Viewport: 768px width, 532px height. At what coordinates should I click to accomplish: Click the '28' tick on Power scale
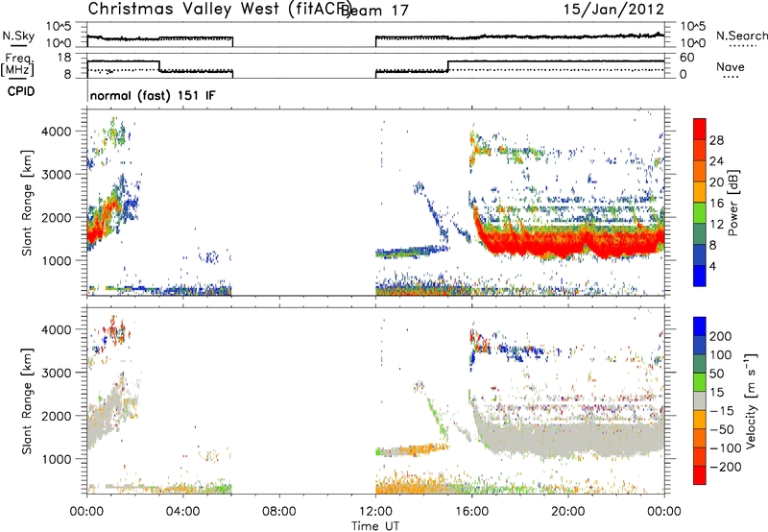pos(716,140)
